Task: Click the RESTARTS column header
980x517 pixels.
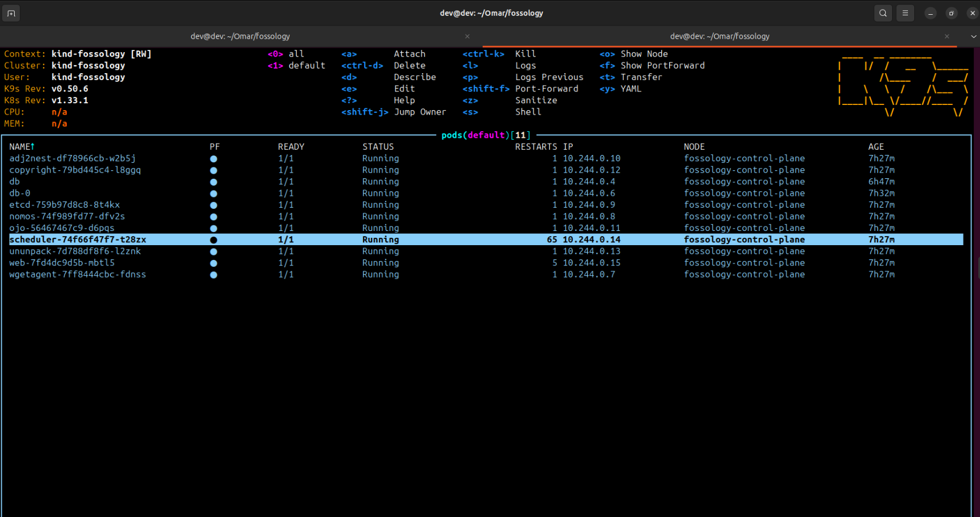Action: [536, 147]
